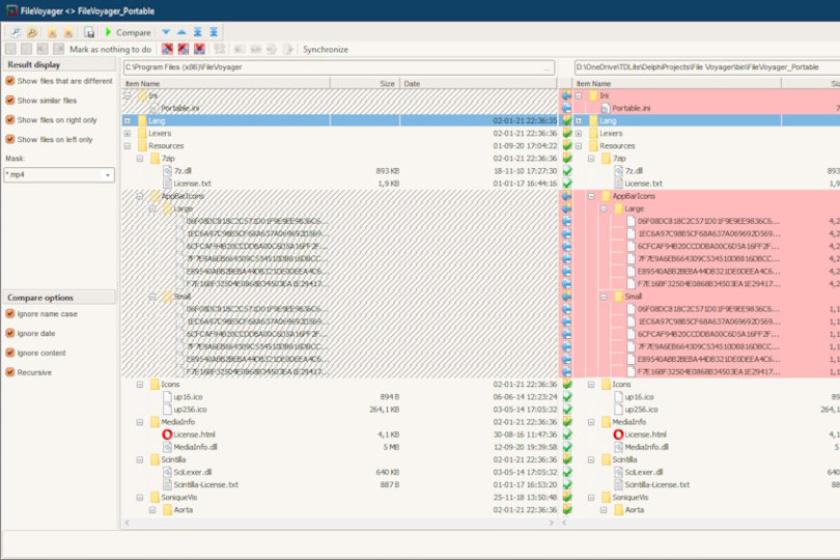The width and height of the screenshot is (840, 560).
Task: Click the wrench settings toolbar icon
Action: [x=16, y=33]
